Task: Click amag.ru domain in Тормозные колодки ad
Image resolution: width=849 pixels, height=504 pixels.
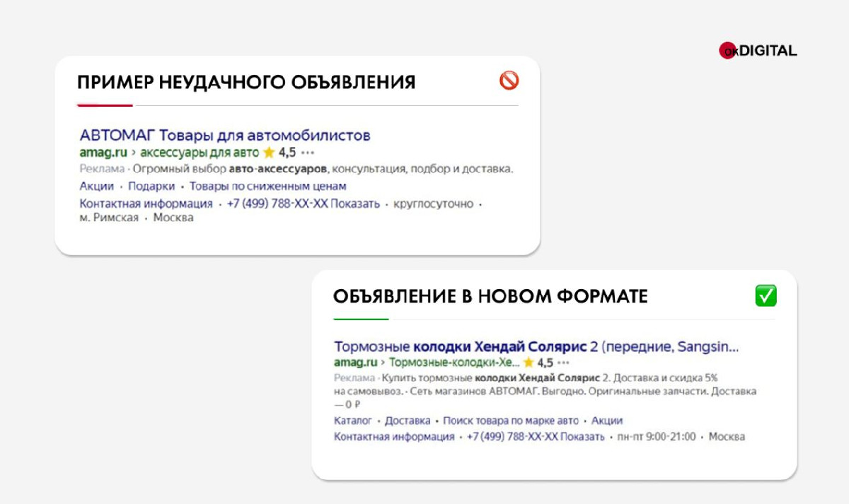Action: (x=355, y=363)
